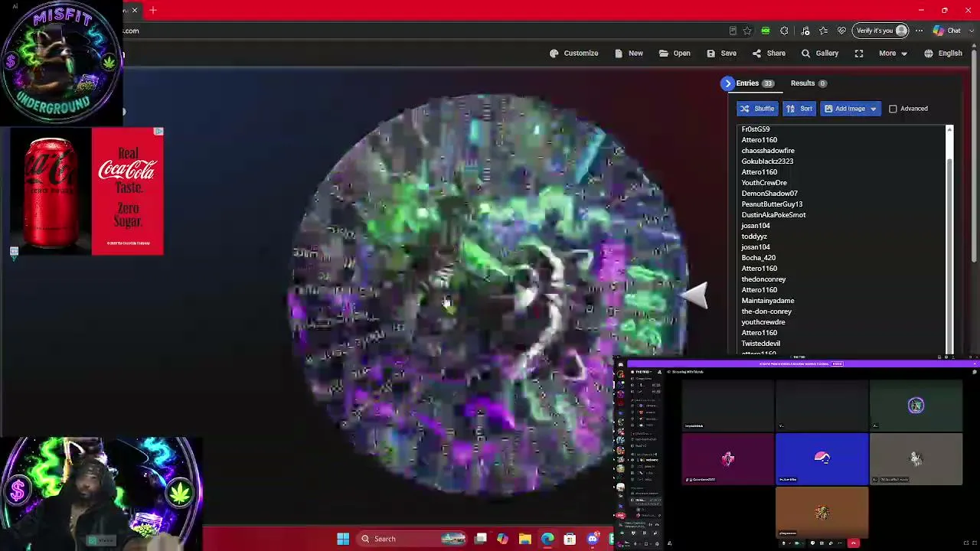Switch to Microsoft Edge on the taskbar
This screenshot has width=980, height=551.
547,539
